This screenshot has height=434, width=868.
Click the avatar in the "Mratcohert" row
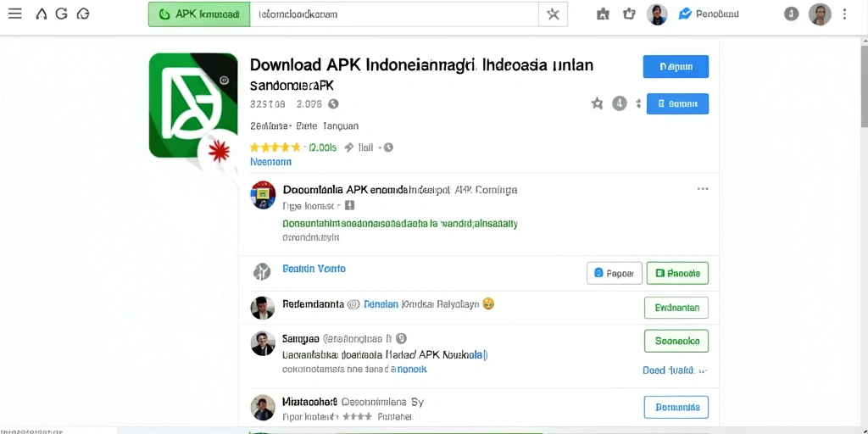[x=263, y=408]
